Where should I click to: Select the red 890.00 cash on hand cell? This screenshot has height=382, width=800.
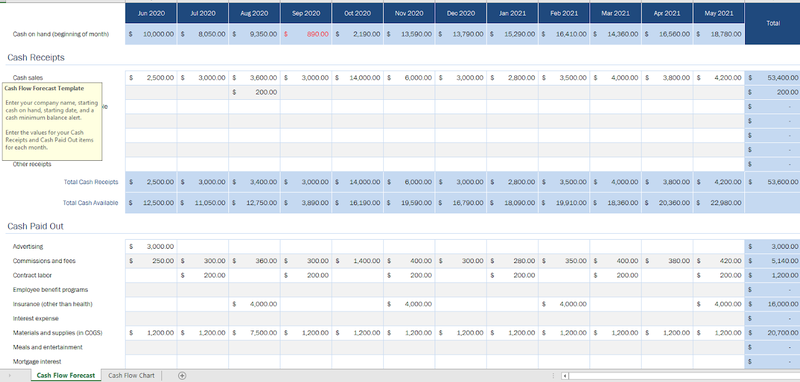(306, 34)
